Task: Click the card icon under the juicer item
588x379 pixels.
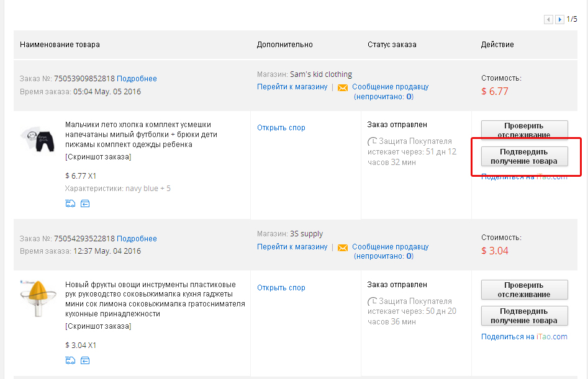Action: [x=85, y=361]
